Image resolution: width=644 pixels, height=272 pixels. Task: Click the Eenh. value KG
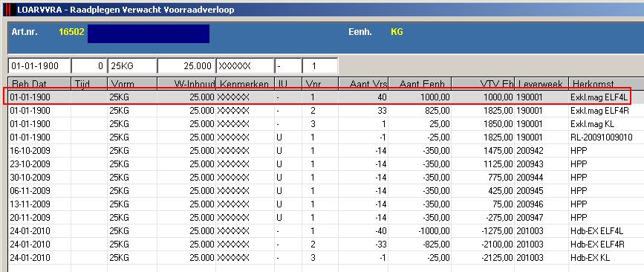[397, 32]
